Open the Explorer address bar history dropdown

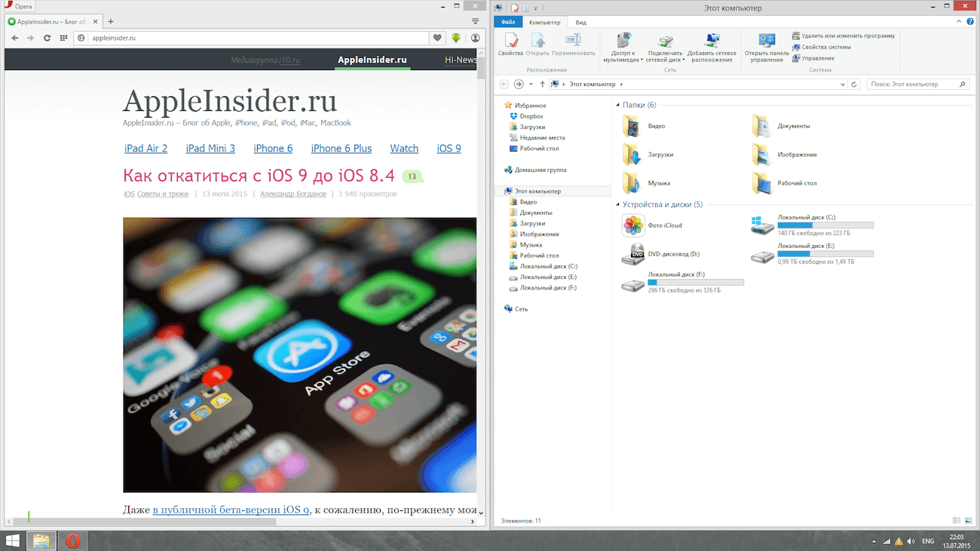coord(844,84)
